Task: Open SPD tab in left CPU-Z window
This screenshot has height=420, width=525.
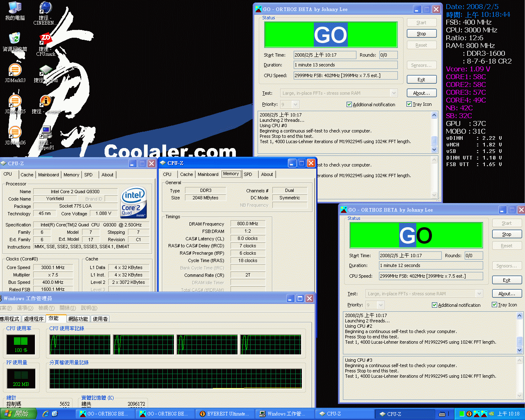Action: pyautogui.click(x=88, y=175)
